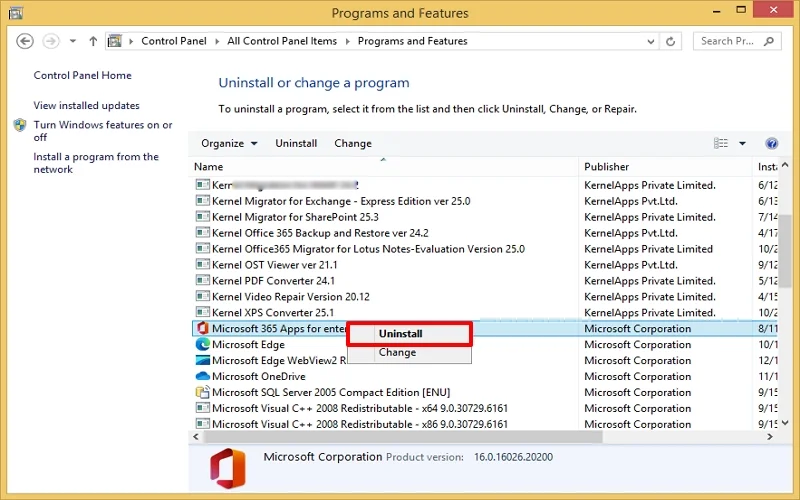Viewport: 800px width, 500px height.
Task: Select Kernel Migrator for SharePoint 25.3 icon
Action: click(x=203, y=217)
